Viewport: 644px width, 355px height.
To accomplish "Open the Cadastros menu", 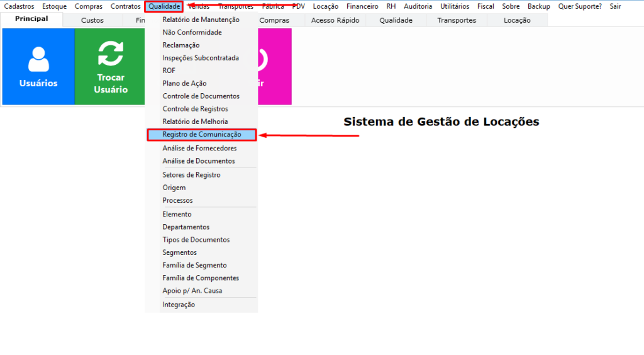I will (x=19, y=6).
